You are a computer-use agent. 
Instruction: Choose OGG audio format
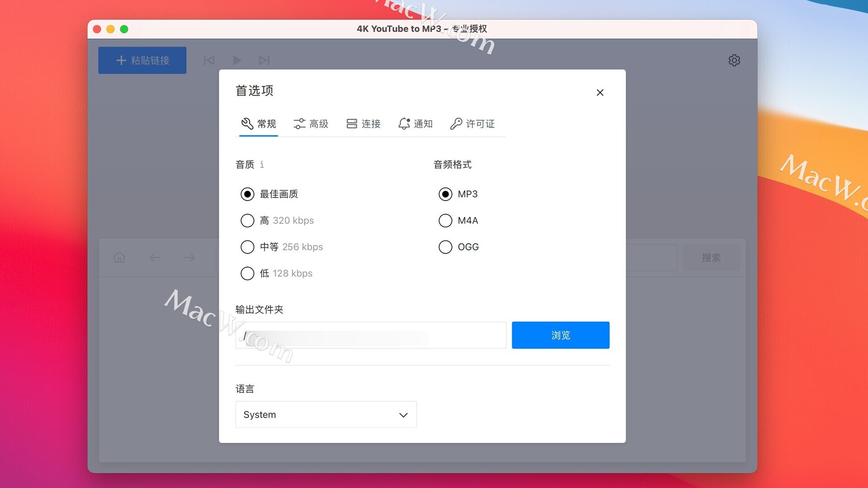click(x=459, y=247)
